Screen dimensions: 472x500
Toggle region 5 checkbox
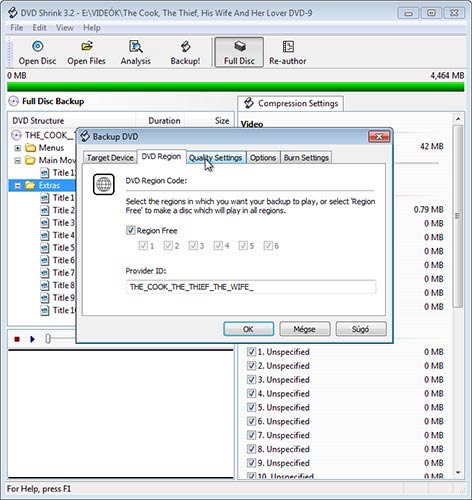[243, 246]
